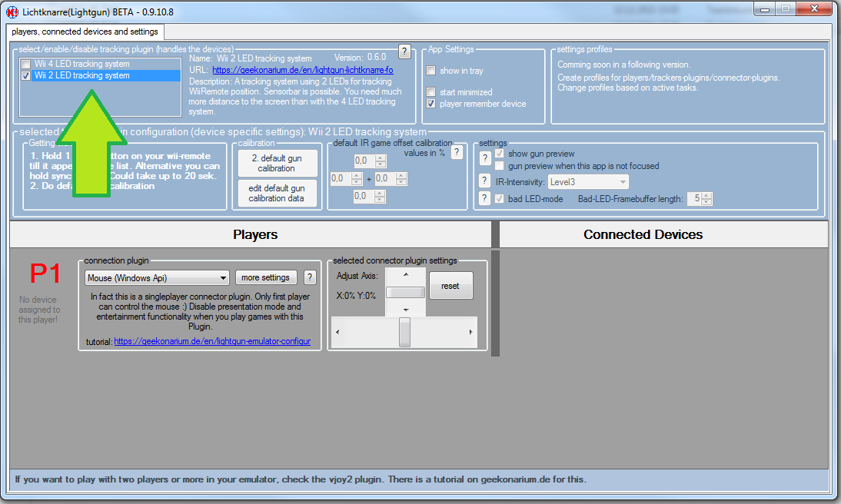Click the vertical Adjust Axis slider thumb
Image resolution: width=841 pixels, height=504 pixels.
pos(405,292)
